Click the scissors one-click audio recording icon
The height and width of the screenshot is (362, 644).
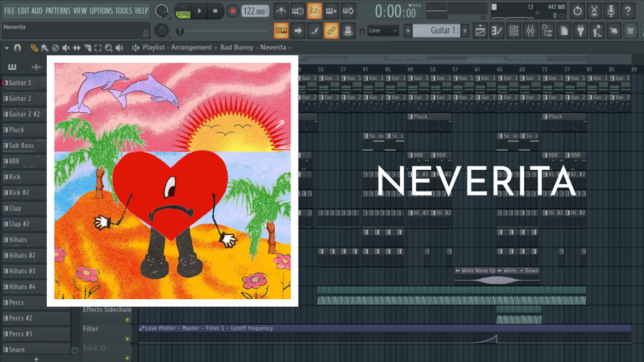594,11
